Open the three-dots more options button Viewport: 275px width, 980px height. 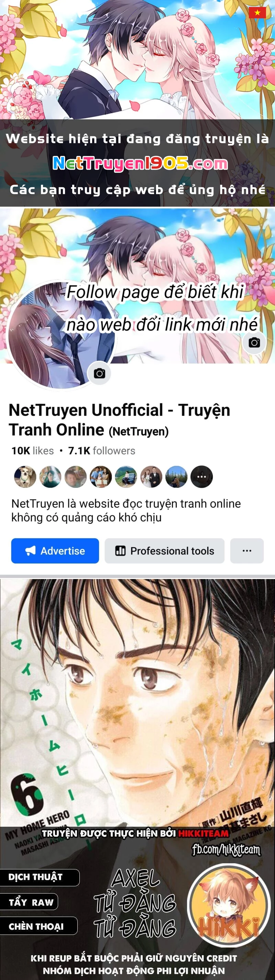(x=247, y=550)
